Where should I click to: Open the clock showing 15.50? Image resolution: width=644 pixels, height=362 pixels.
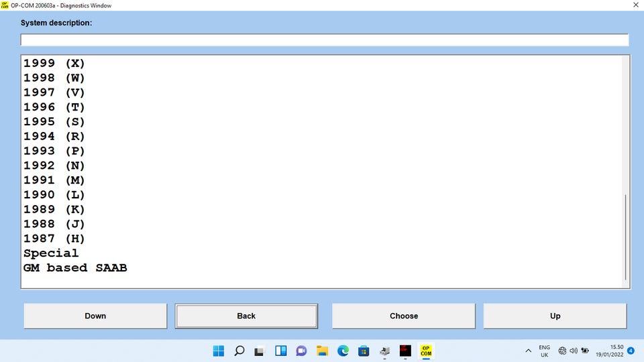(x=610, y=351)
